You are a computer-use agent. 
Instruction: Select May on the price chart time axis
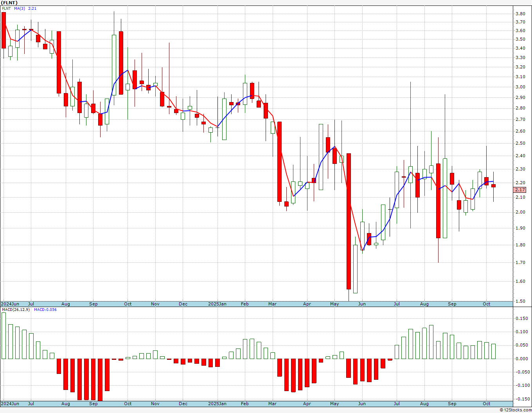pyautogui.click(x=334, y=304)
